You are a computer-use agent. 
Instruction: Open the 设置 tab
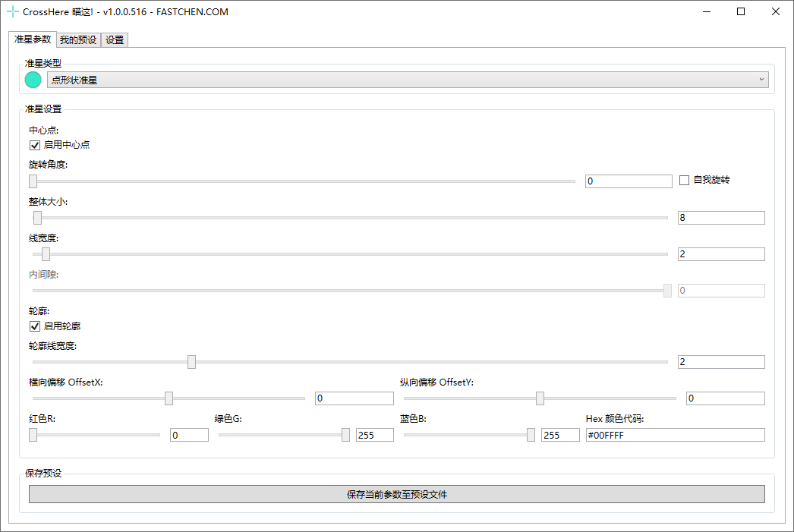(x=115, y=40)
